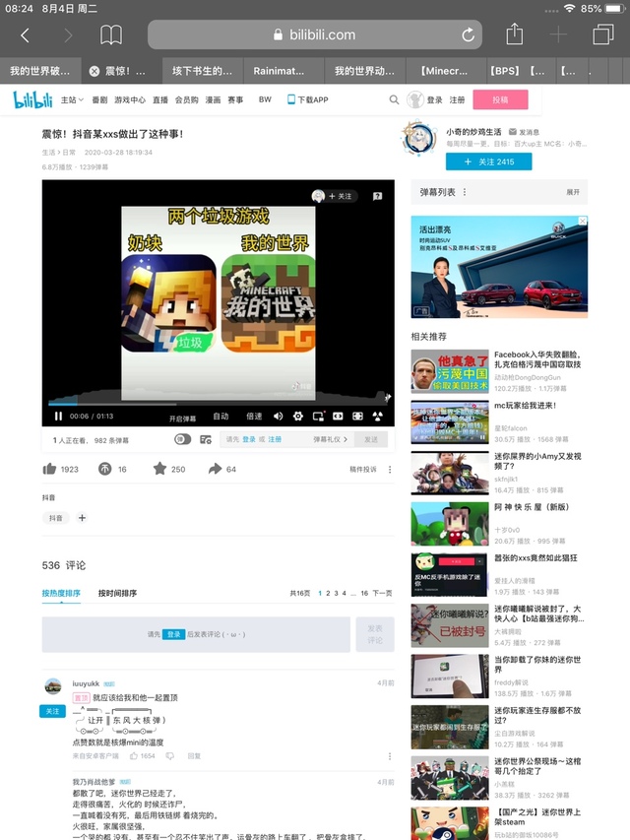Seek on the video progress bar
630x840 pixels.
[218, 403]
